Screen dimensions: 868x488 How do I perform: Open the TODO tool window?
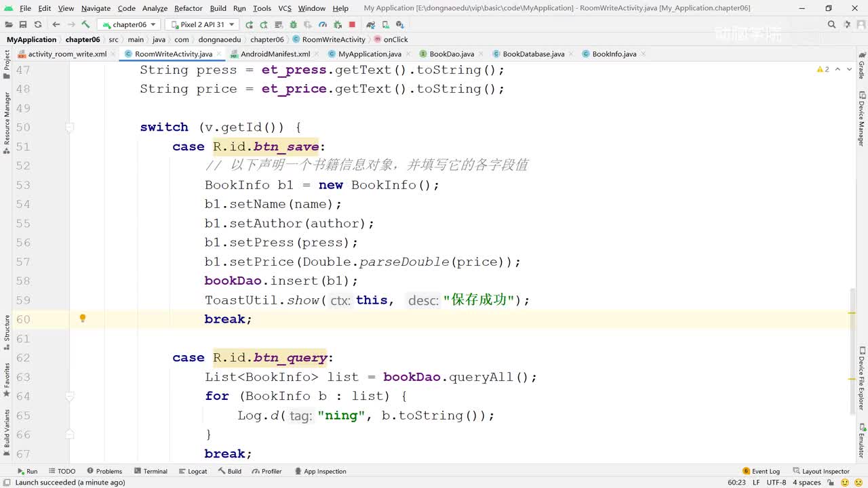(62, 471)
